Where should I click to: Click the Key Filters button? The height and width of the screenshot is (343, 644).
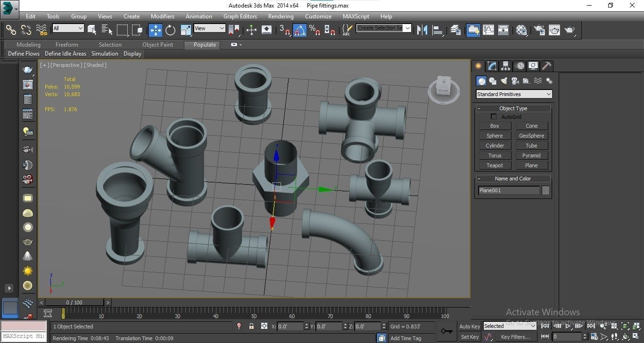coord(516,337)
